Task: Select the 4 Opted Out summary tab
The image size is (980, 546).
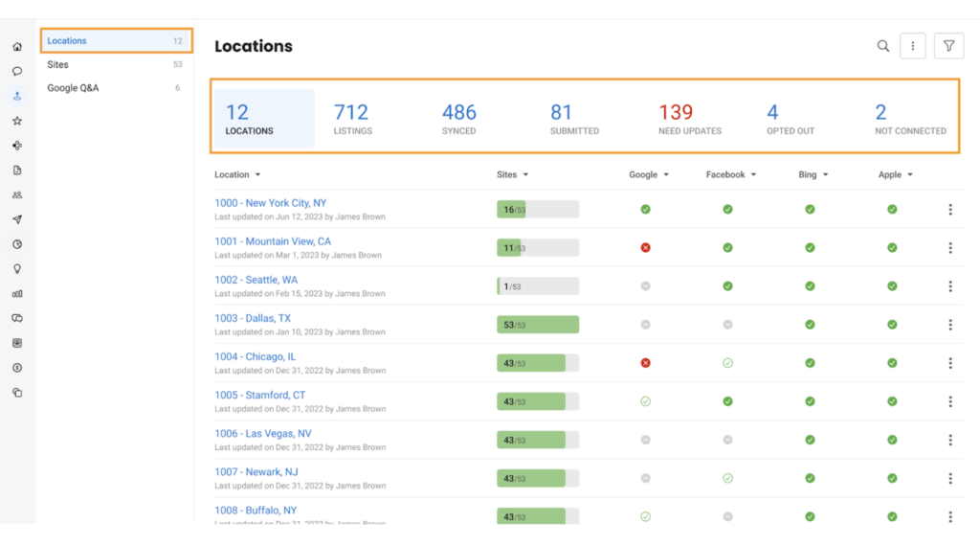Action: pyautogui.click(x=791, y=118)
